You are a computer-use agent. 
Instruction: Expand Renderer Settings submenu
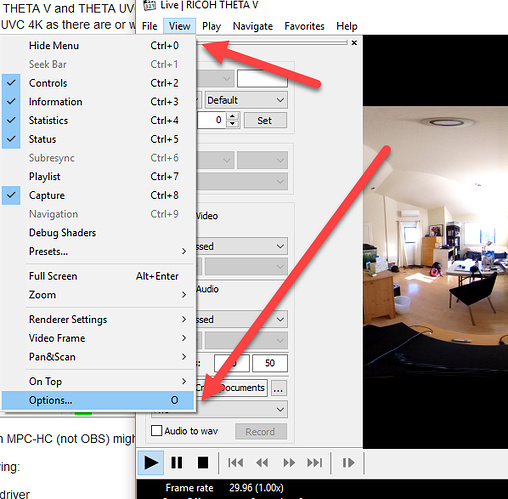click(x=98, y=319)
